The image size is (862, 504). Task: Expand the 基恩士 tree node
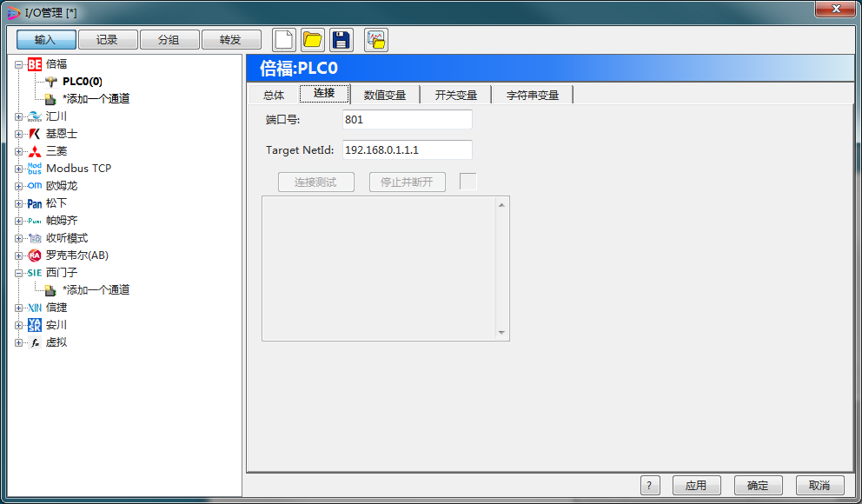click(19, 134)
